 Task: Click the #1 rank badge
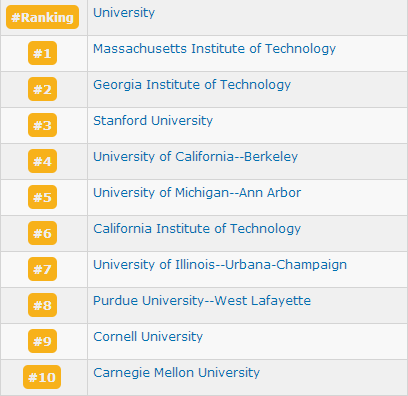(x=42, y=53)
